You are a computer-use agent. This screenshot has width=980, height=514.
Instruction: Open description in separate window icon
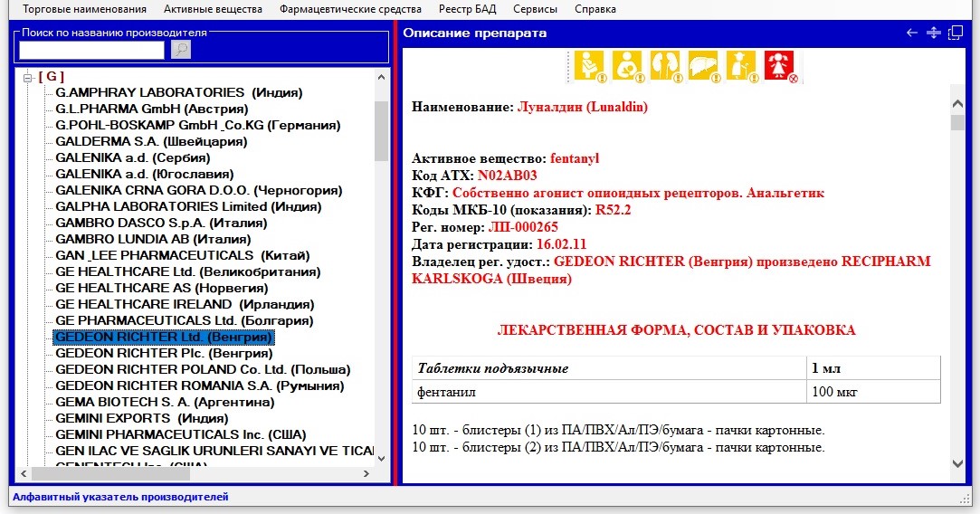[956, 33]
